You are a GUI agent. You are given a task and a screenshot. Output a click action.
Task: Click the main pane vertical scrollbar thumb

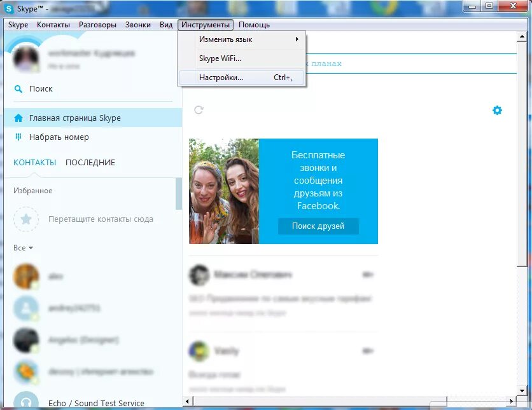522,154
